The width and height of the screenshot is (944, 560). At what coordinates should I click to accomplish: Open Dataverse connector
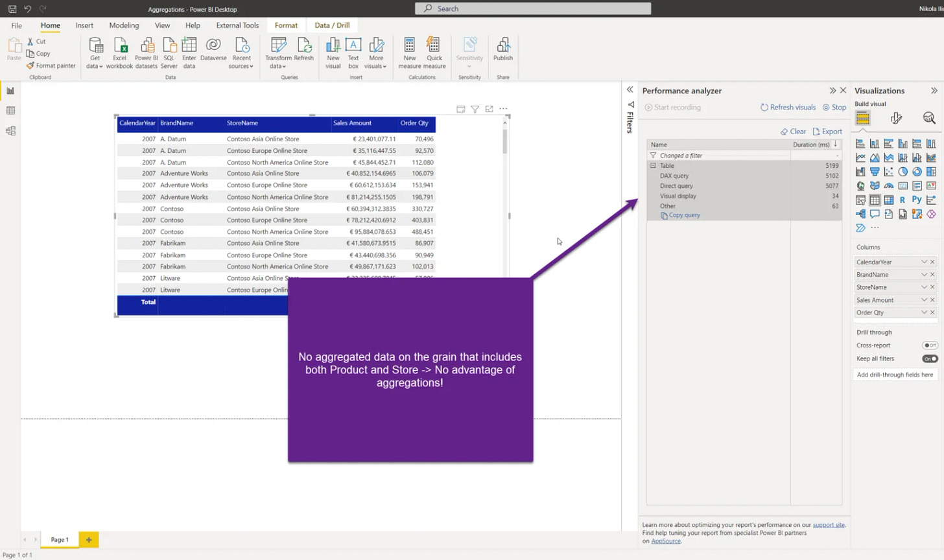click(x=213, y=50)
